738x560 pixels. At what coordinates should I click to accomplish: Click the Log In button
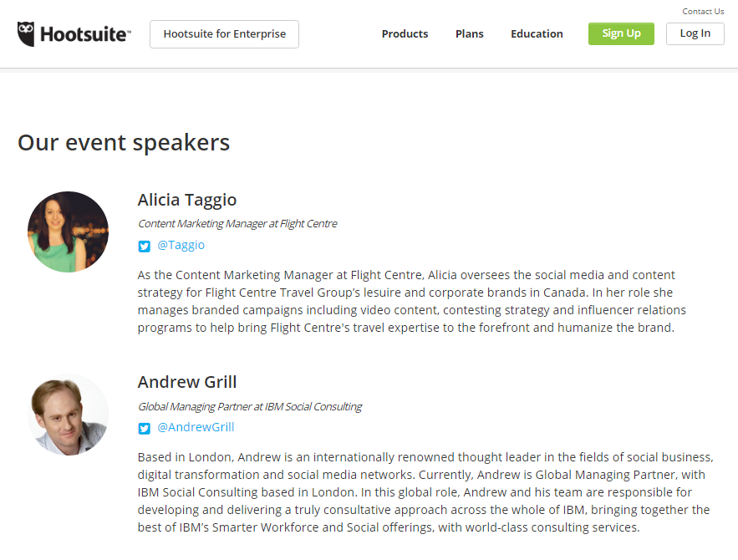pos(695,34)
